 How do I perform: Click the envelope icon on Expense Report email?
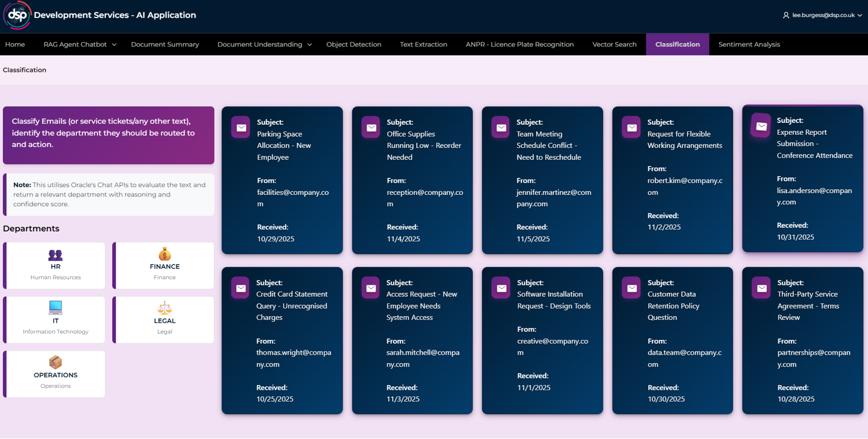click(x=760, y=126)
